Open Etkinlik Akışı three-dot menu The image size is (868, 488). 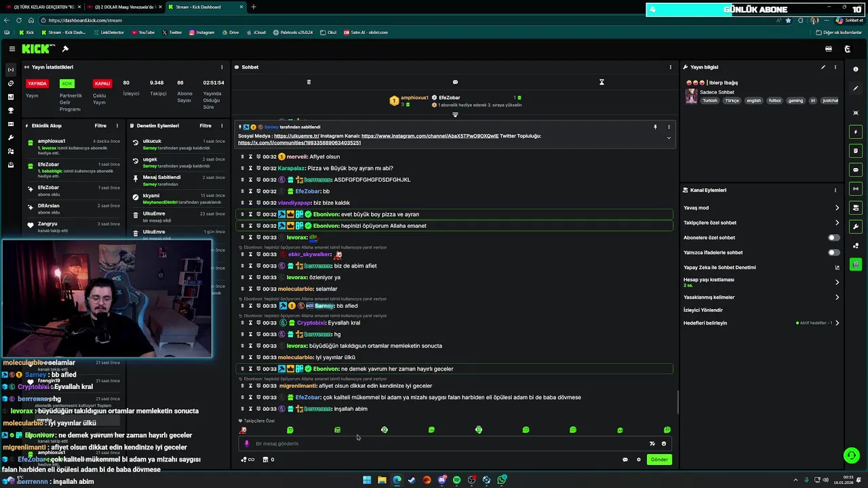(117, 126)
